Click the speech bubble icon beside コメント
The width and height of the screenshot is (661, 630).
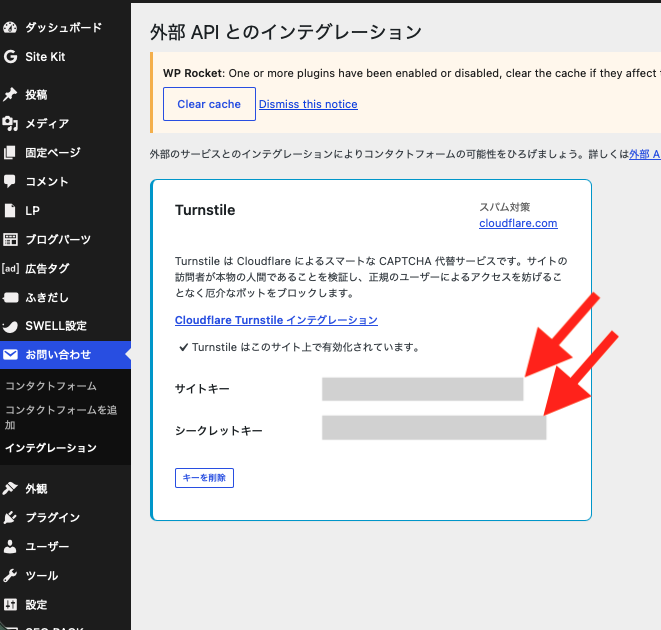[x=10, y=181]
